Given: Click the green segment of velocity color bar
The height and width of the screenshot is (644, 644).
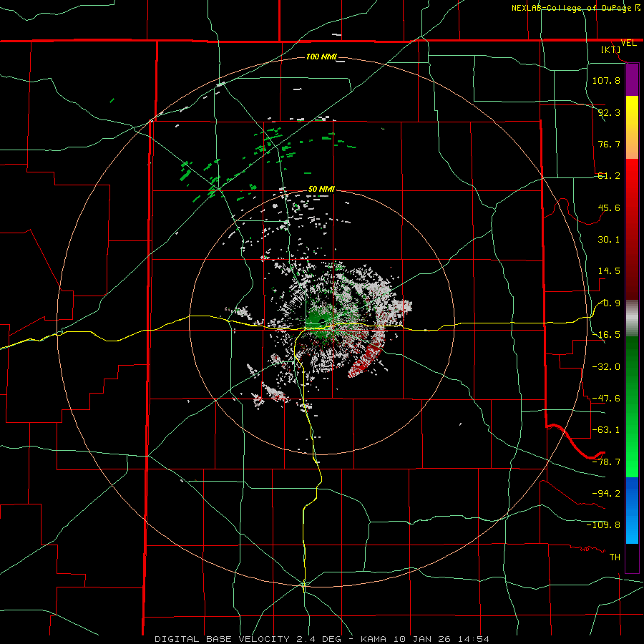Looking at the screenshot, I should (632, 406).
